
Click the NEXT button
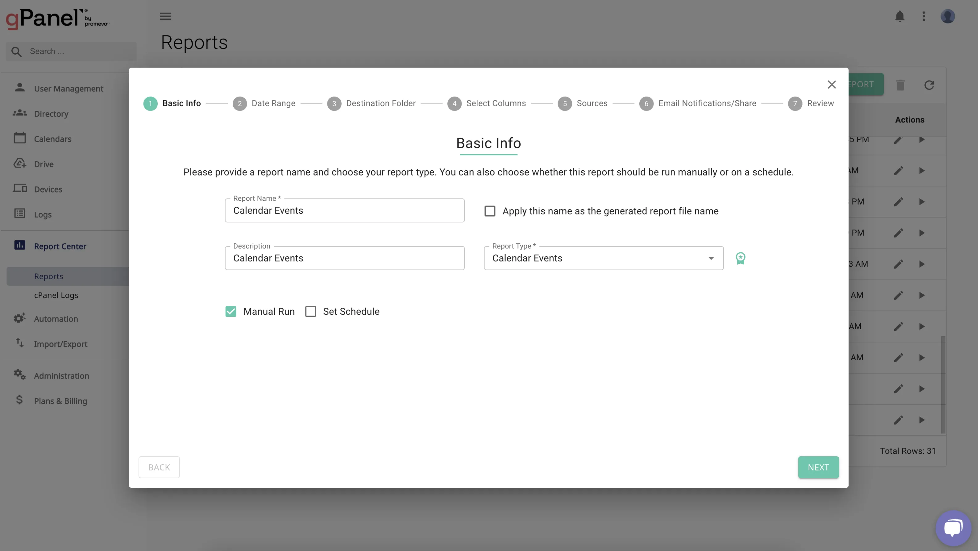(818, 467)
